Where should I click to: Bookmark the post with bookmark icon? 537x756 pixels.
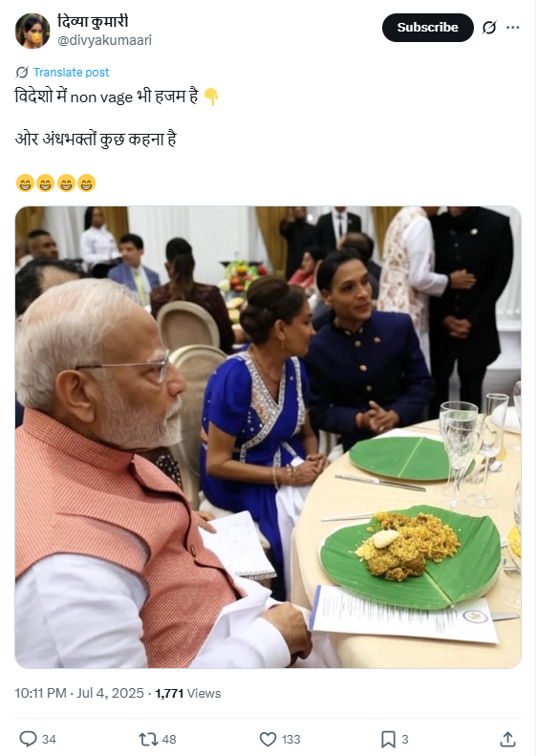click(388, 739)
